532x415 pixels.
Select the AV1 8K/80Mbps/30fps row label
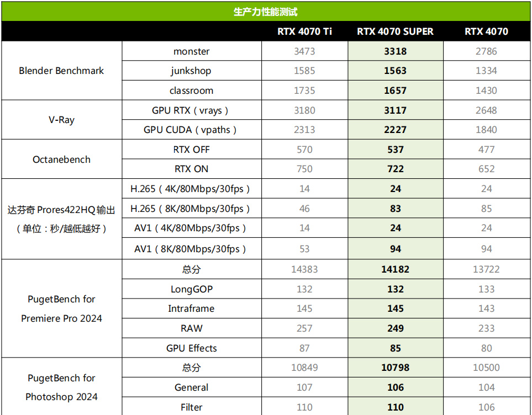coord(190,249)
